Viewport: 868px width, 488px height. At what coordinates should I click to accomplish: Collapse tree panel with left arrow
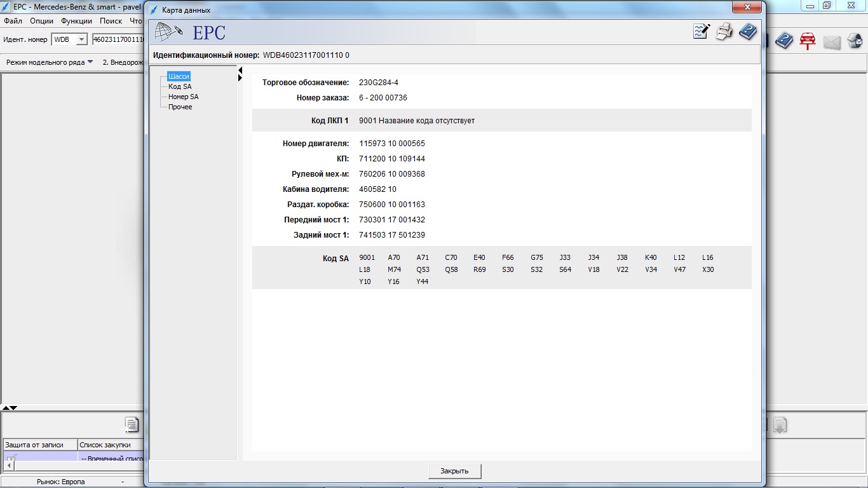tap(240, 70)
